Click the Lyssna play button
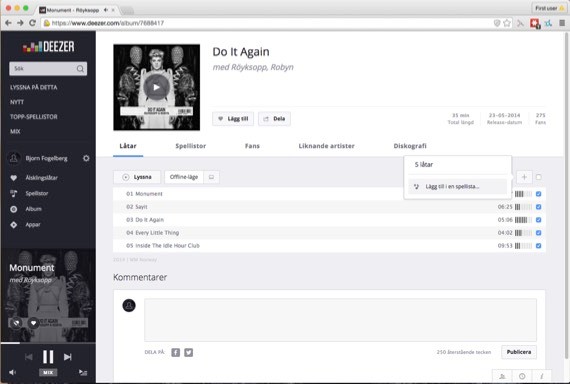 tap(137, 177)
